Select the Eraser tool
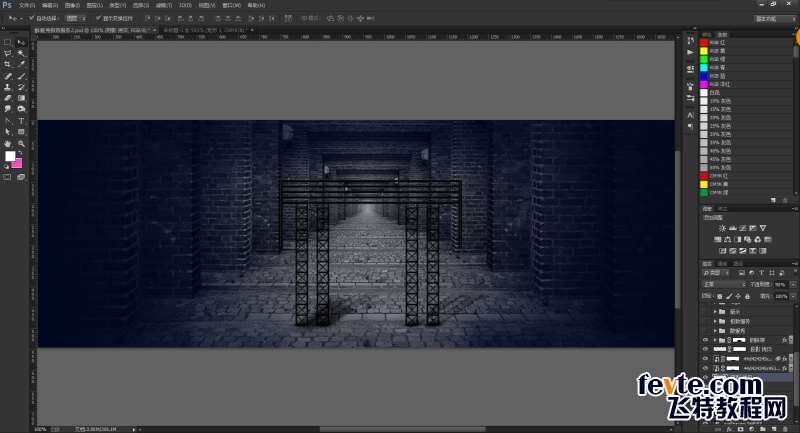Screen dimensions: 800x433 (x=8, y=98)
